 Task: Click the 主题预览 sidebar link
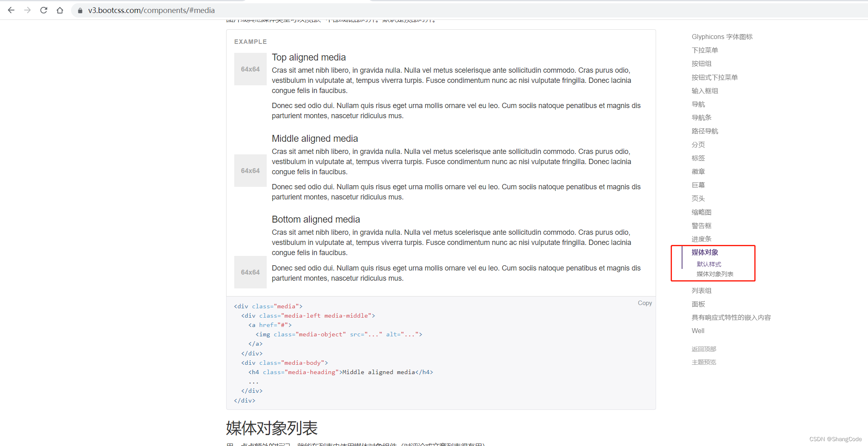tap(704, 362)
